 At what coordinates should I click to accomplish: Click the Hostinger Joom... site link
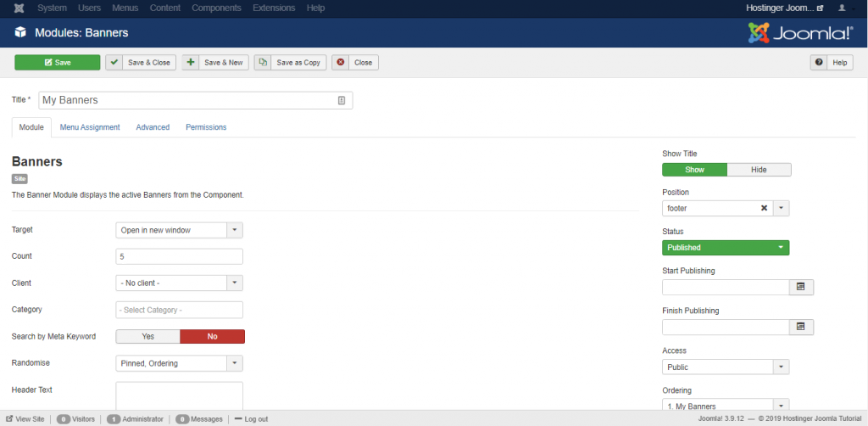(784, 8)
